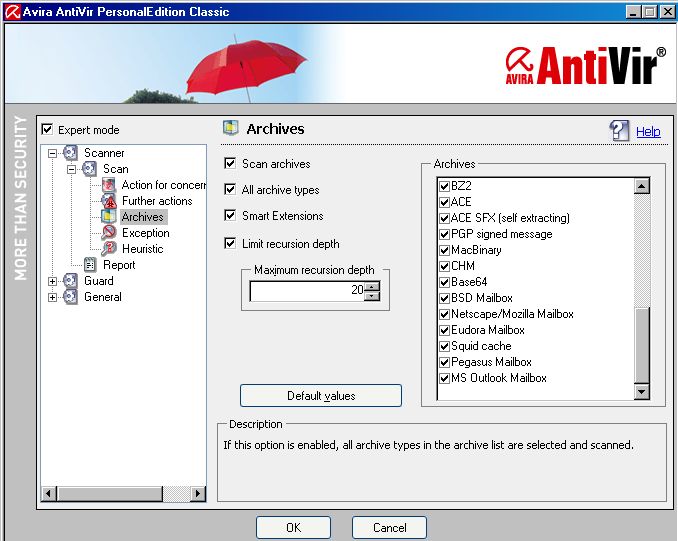Toggle All archive types checkbox
The image size is (678, 541).
click(230, 189)
